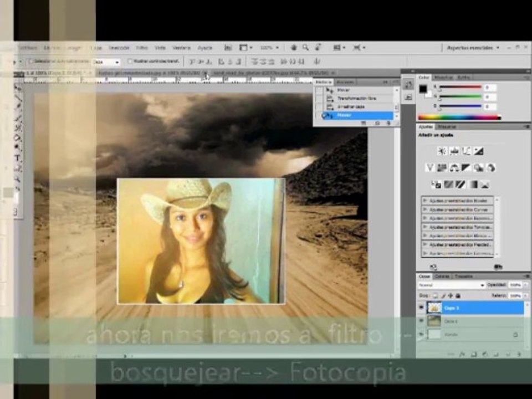Hide the selected top layer

coord(421,308)
